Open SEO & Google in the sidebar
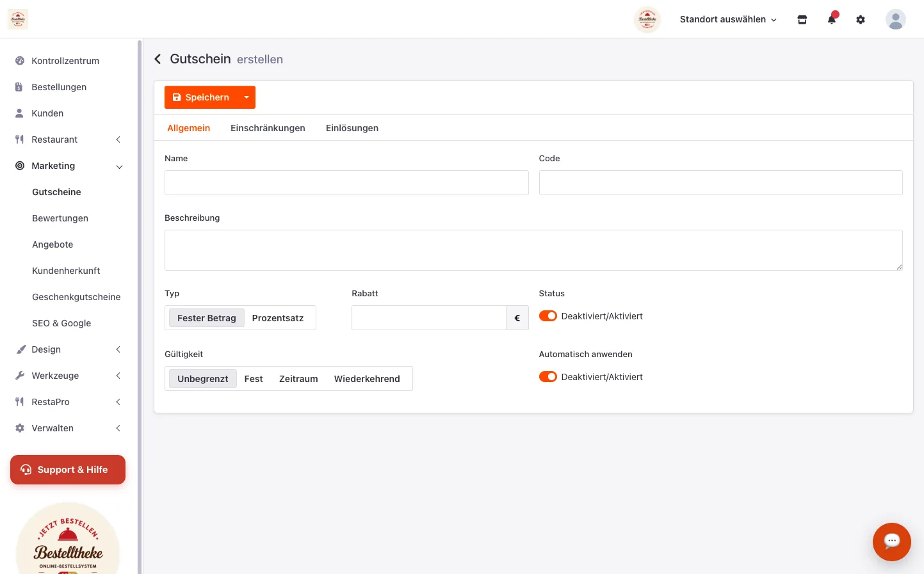Viewport: 924px width, 574px height. pyautogui.click(x=61, y=323)
